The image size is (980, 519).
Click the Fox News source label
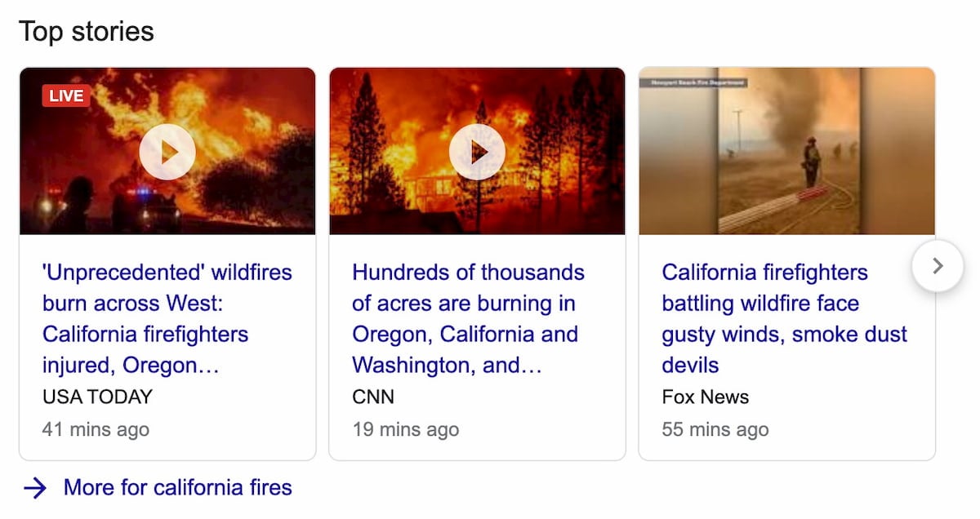tap(705, 397)
